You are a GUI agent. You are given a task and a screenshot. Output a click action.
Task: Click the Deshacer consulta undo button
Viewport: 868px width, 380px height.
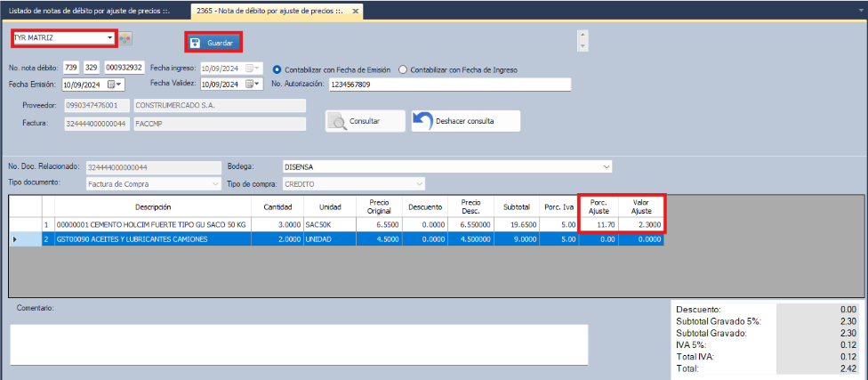point(465,121)
